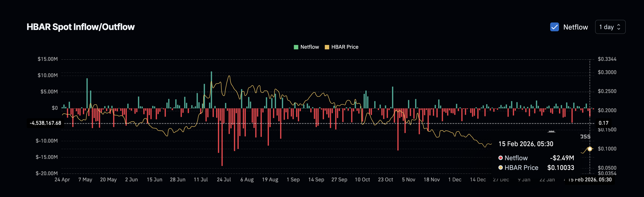Click the 0.17 crosshair price label
This screenshot has width=644, height=197.
click(x=603, y=123)
